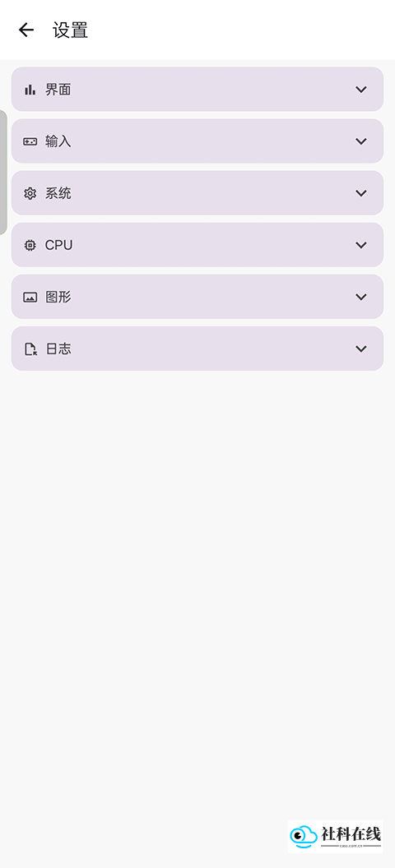The height and width of the screenshot is (868, 395).
Task: Expand the CPU section chevron
Action: point(361,245)
